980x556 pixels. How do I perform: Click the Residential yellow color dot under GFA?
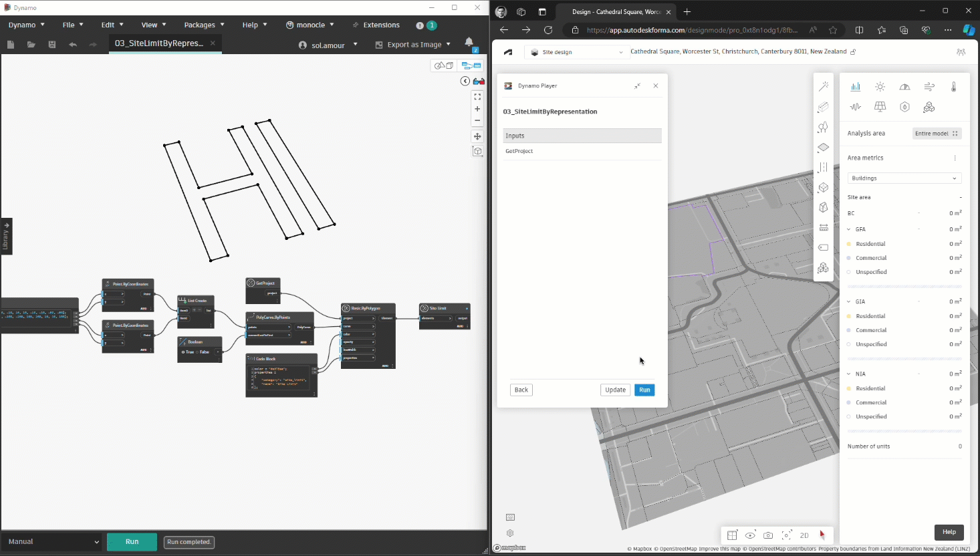click(849, 244)
